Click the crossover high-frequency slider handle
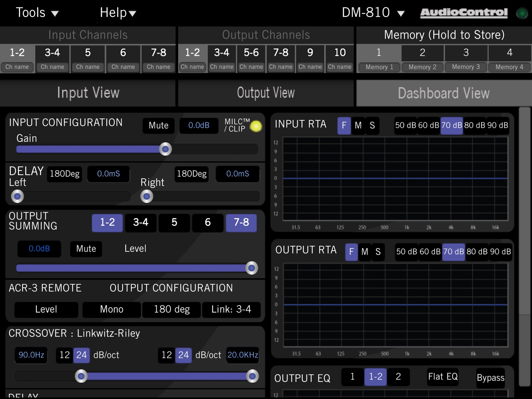Screen dimensions: 532x399 click(x=252, y=376)
